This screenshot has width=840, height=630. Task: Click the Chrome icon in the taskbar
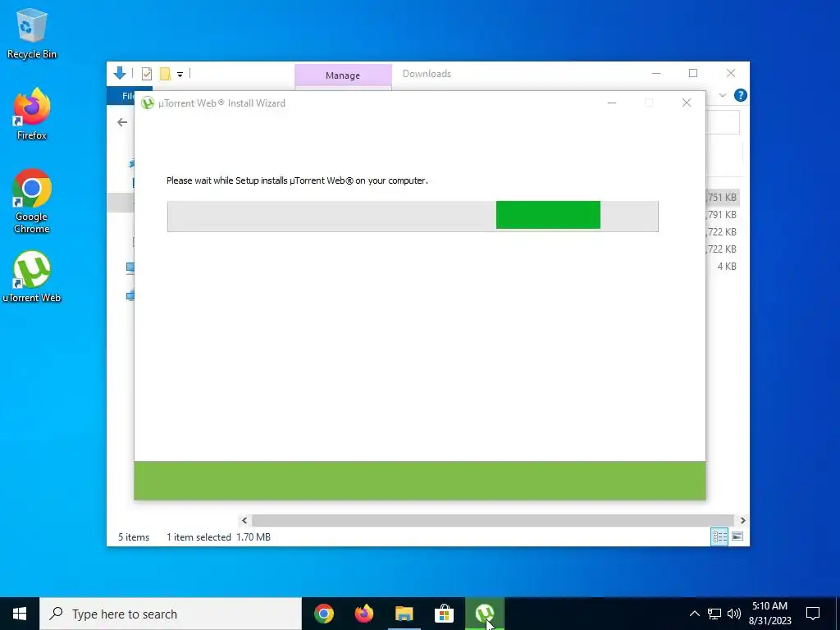pos(323,614)
